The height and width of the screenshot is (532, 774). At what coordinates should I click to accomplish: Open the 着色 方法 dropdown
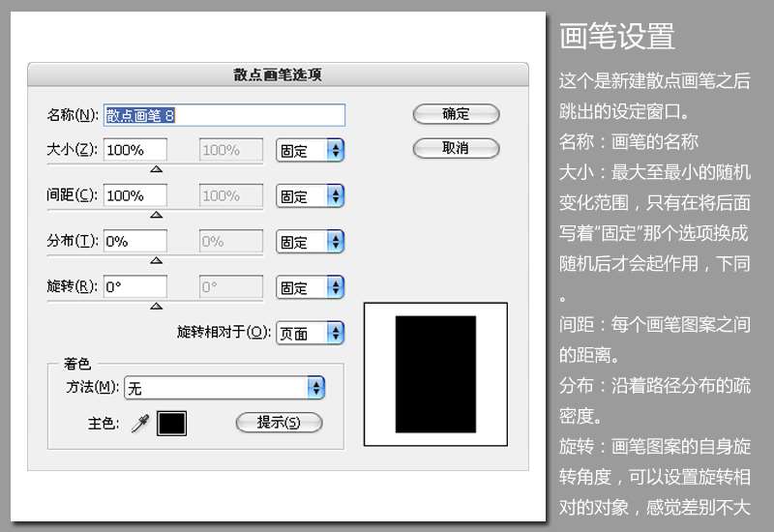click(x=224, y=388)
